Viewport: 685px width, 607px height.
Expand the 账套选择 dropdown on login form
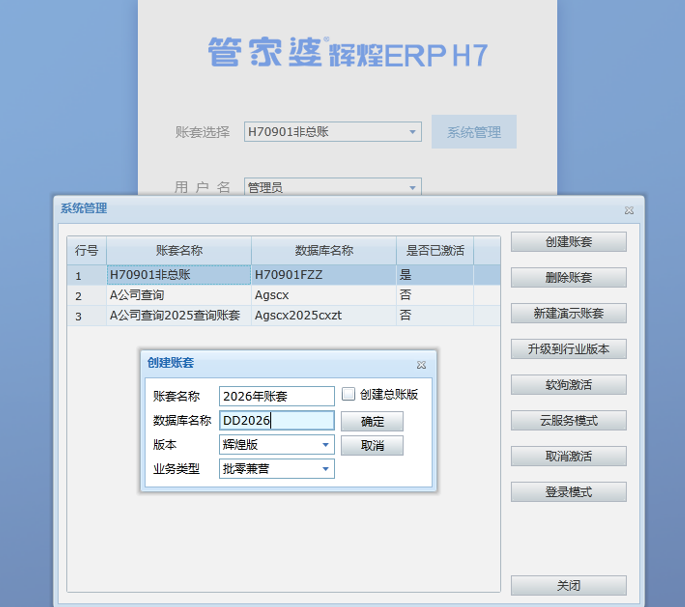pyautogui.click(x=413, y=132)
